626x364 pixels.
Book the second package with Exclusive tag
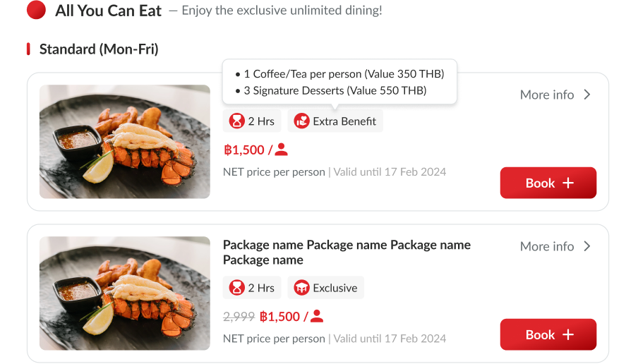coord(548,335)
